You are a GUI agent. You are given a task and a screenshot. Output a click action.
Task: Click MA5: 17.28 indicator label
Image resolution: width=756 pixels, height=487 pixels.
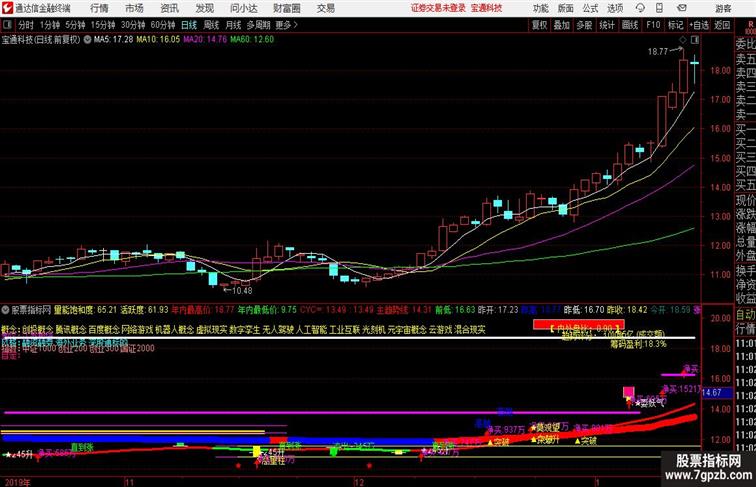[113, 40]
